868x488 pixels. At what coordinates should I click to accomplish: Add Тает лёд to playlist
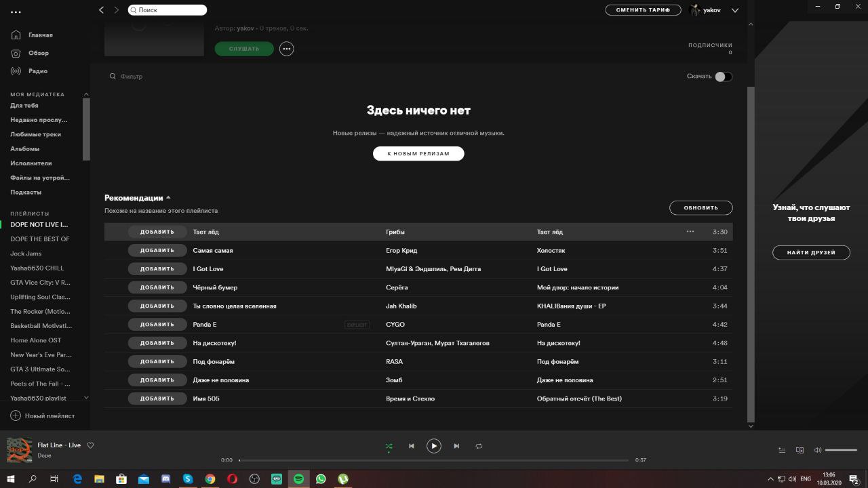157,232
